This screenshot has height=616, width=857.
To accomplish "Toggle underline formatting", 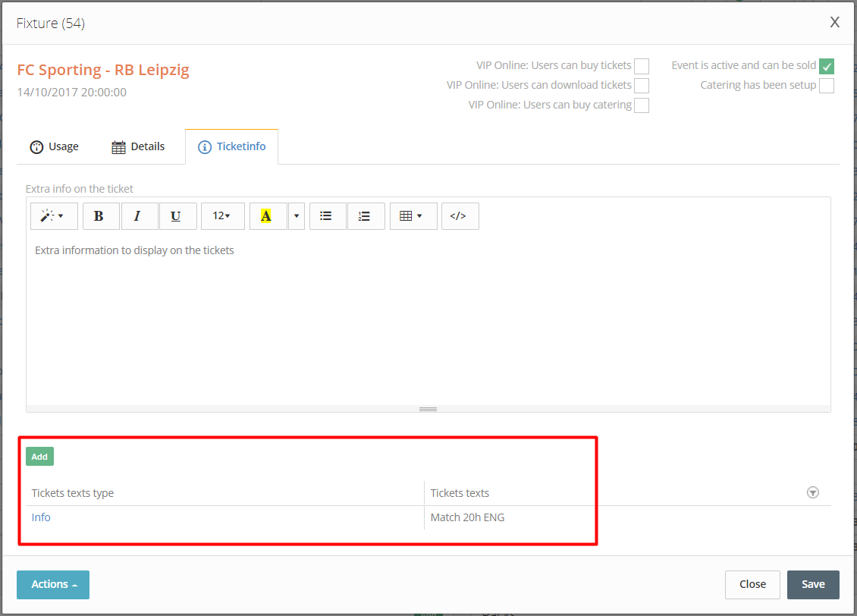I will click(x=177, y=216).
